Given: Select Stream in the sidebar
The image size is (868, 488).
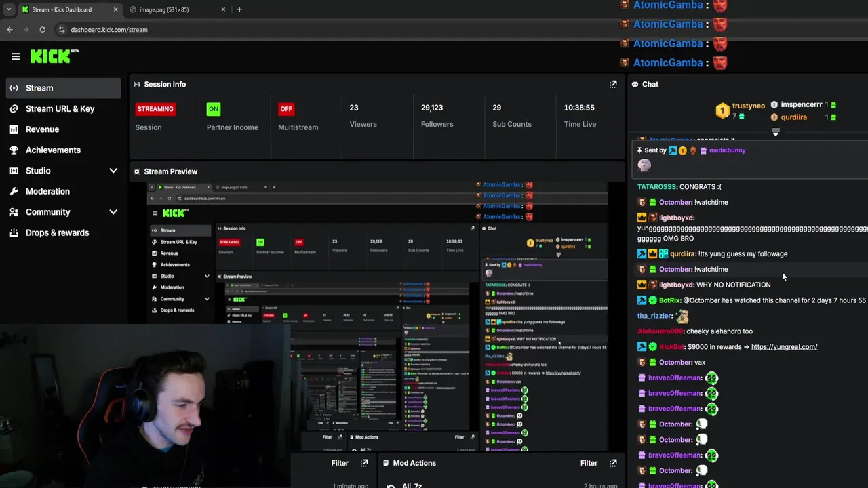Looking at the screenshot, I should [64, 88].
